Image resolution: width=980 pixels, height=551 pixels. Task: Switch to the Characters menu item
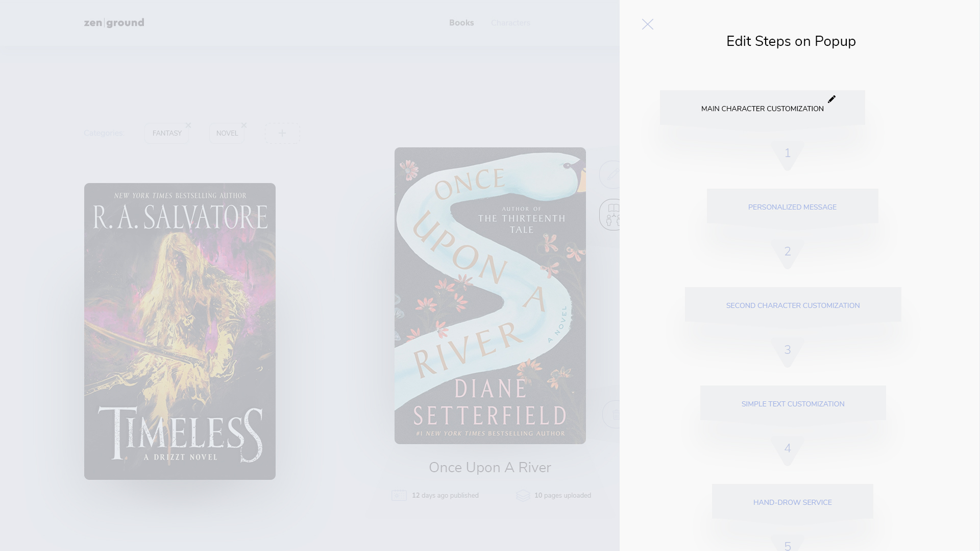pyautogui.click(x=510, y=23)
